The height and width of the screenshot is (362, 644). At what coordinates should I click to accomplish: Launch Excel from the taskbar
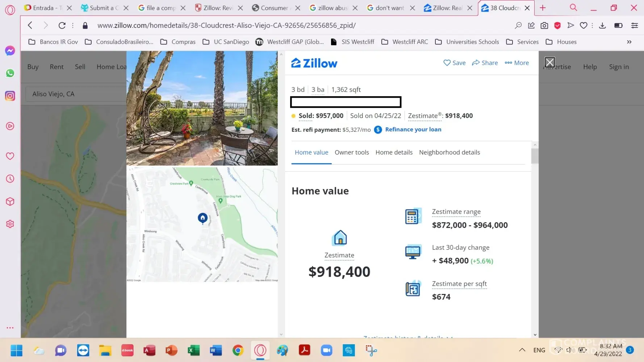193,350
